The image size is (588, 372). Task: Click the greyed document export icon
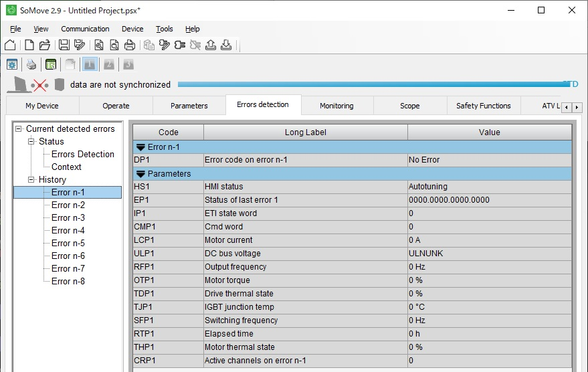click(70, 64)
